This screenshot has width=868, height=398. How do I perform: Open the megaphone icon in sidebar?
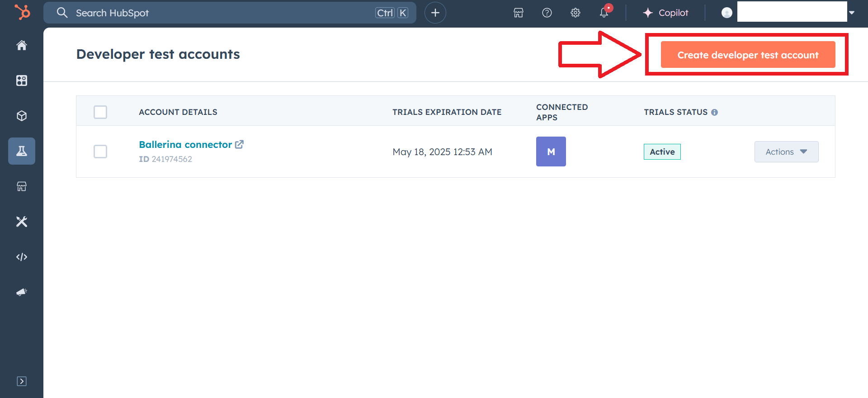coord(22,292)
